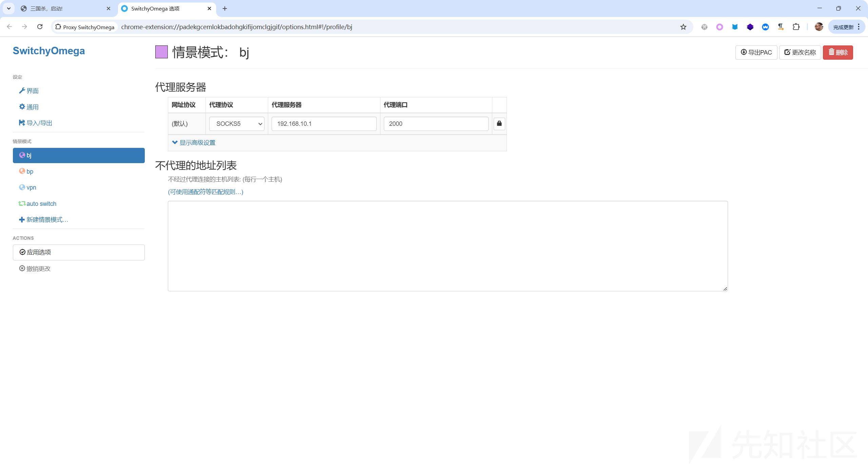
Task: Open the SOCKS5 proxy protocol dropdown
Action: click(x=237, y=124)
